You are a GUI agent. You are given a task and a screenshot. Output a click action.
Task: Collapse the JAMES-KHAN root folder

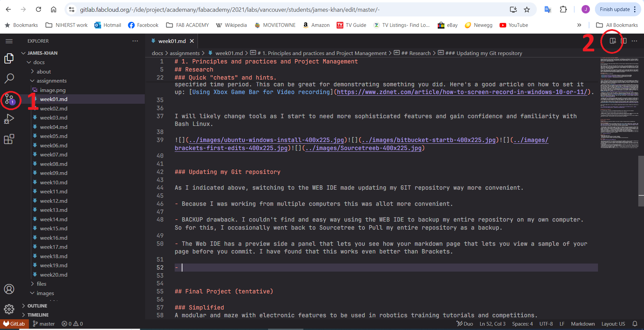[x=42, y=53]
